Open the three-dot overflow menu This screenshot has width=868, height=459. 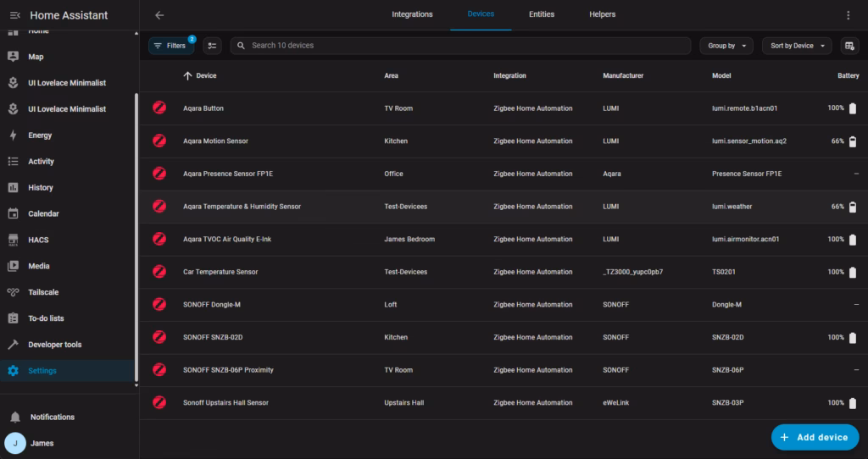849,15
